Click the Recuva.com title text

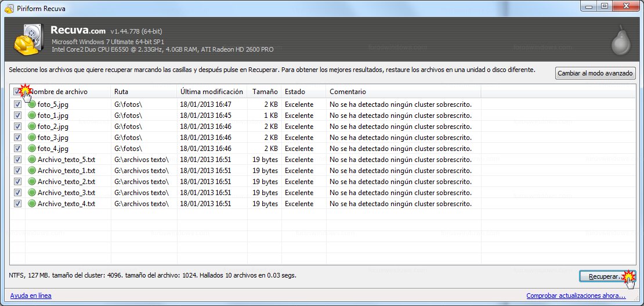pos(78,30)
